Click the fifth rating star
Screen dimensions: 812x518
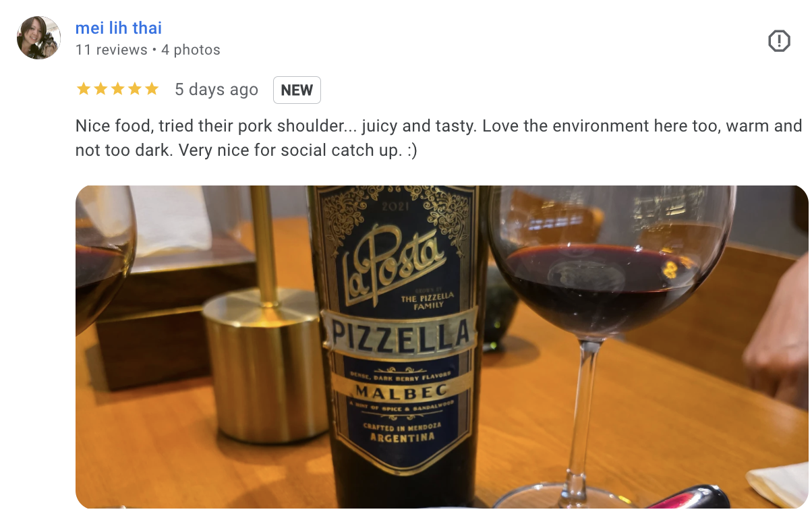[151, 89]
